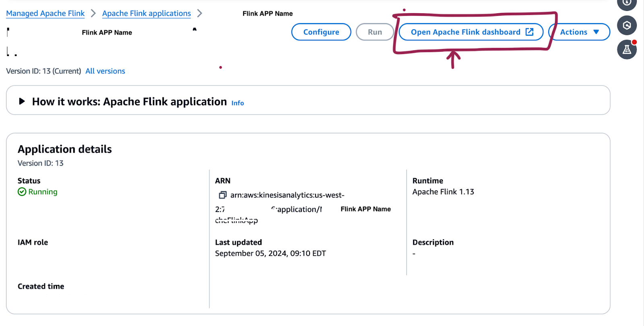The height and width of the screenshot is (326, 644).
Task: Click the Running status check icon
Action: tap(22, 192)
